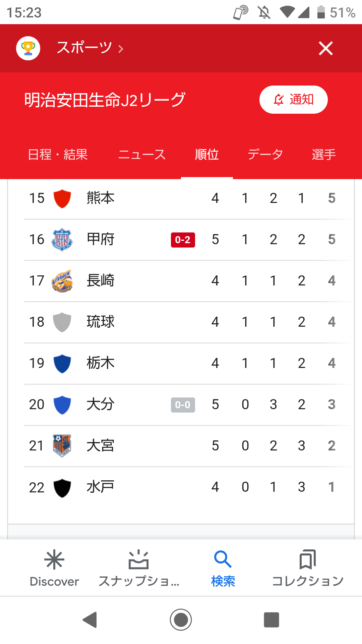Open the スナップショット section icon

pyautogui.click(x=138, y=560)
